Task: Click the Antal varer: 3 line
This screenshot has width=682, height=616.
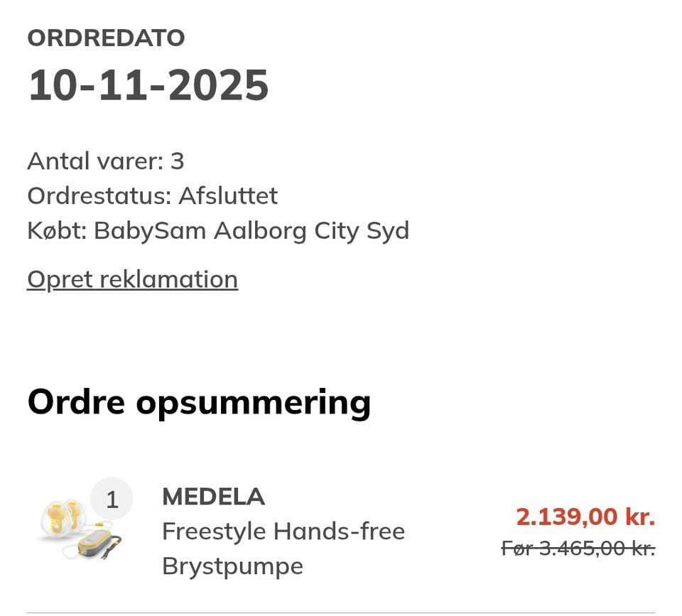Action: 105,161
